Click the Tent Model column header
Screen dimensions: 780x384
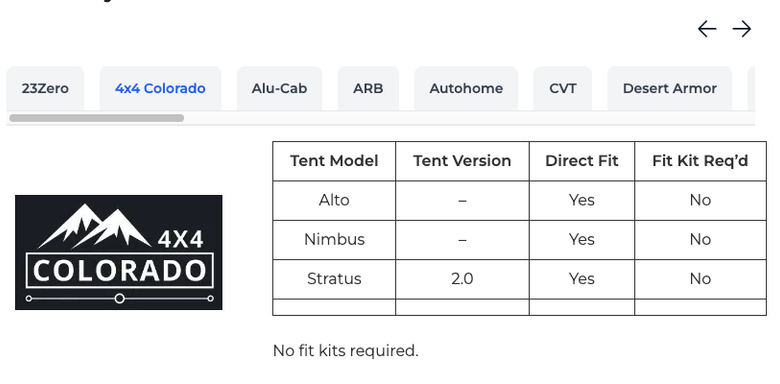334,161
